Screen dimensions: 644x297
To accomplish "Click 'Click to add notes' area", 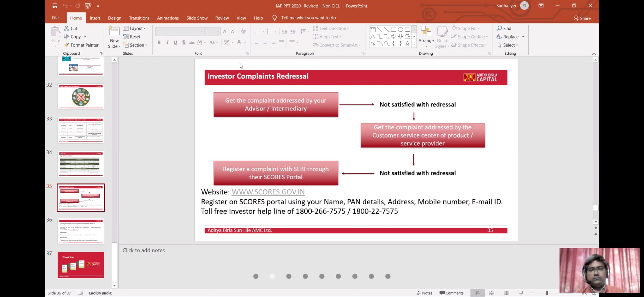I will coord(144,250).
